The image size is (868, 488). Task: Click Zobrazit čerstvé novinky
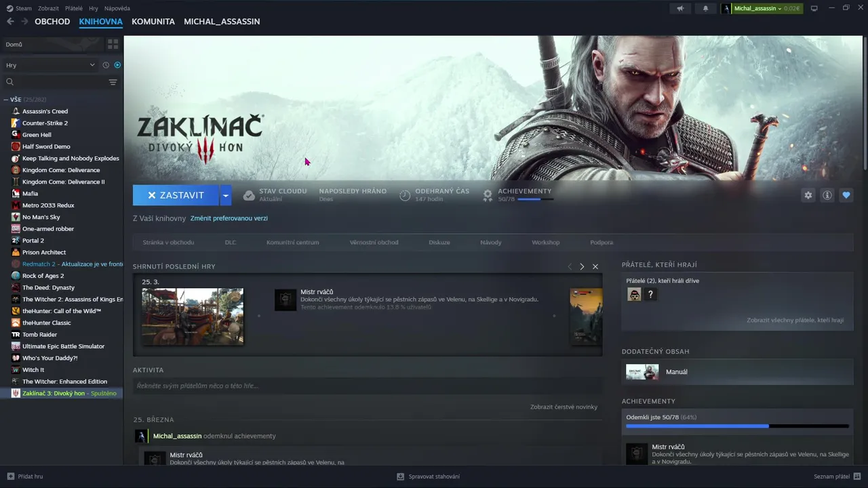[564, 407]
